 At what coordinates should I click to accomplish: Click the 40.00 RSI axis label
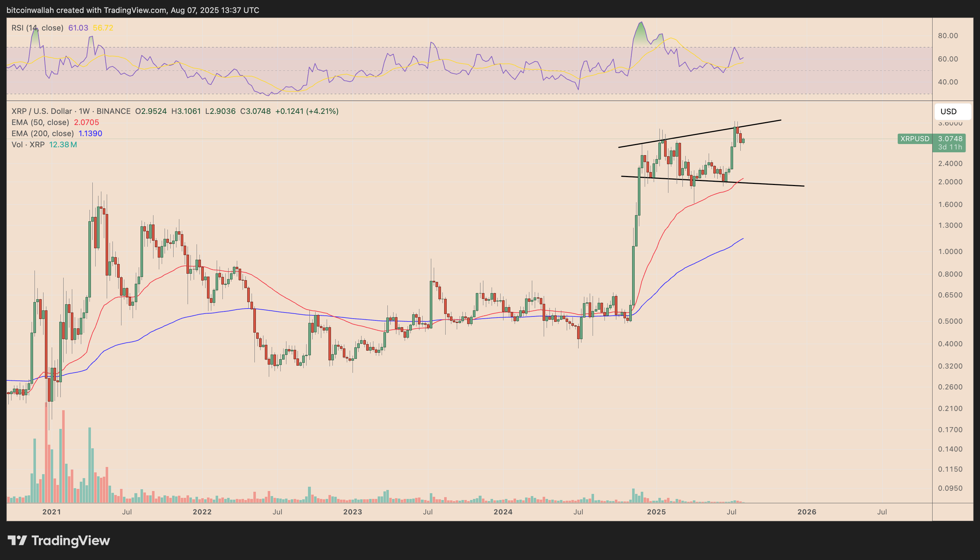click(948, 82)
